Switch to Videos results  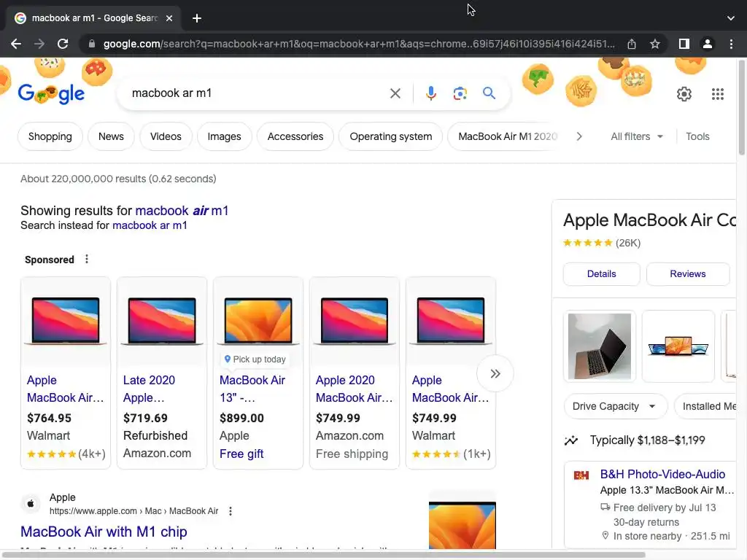[x=166, y=136]
